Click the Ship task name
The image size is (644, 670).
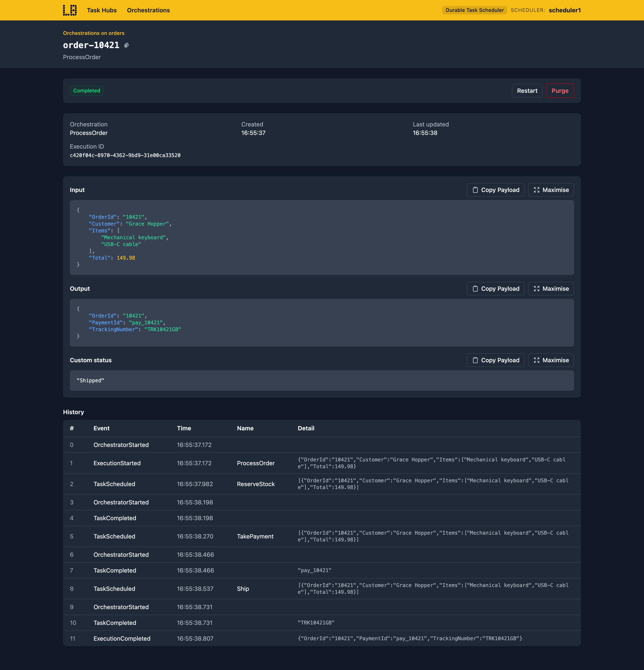click(x=243, y=589)
